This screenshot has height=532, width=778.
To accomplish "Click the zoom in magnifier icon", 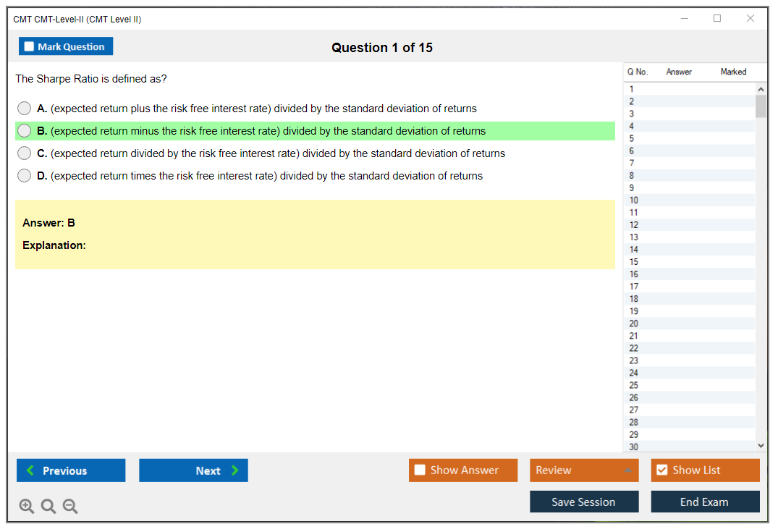I will click(27, 507).
